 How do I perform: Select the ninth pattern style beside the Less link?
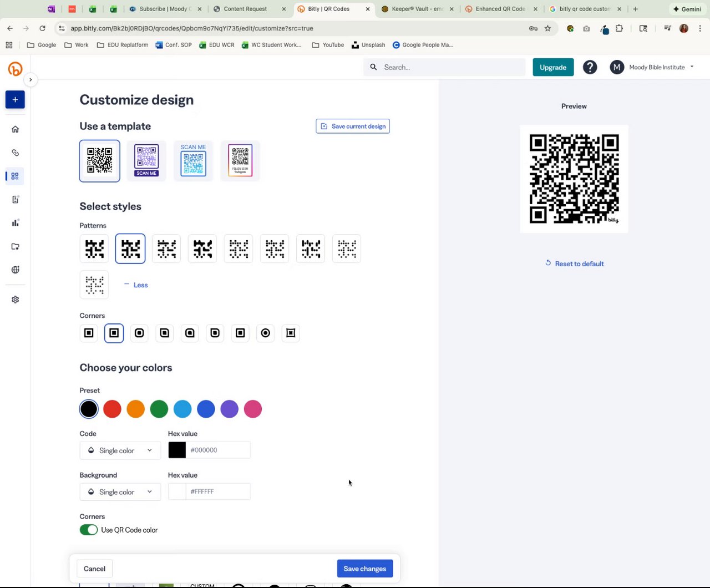[94, 285]
